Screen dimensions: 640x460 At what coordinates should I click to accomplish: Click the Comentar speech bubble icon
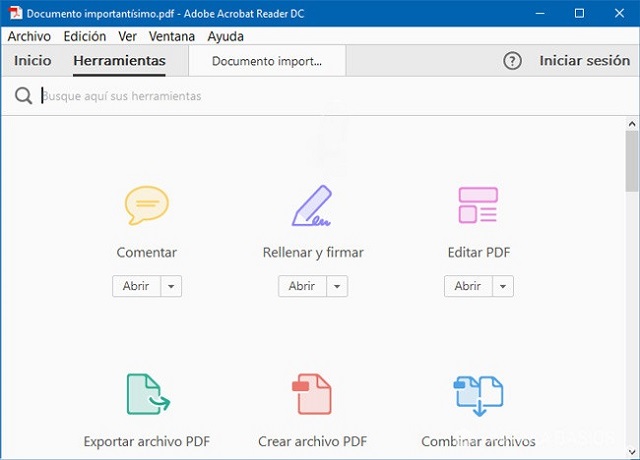tap(147, 205)
